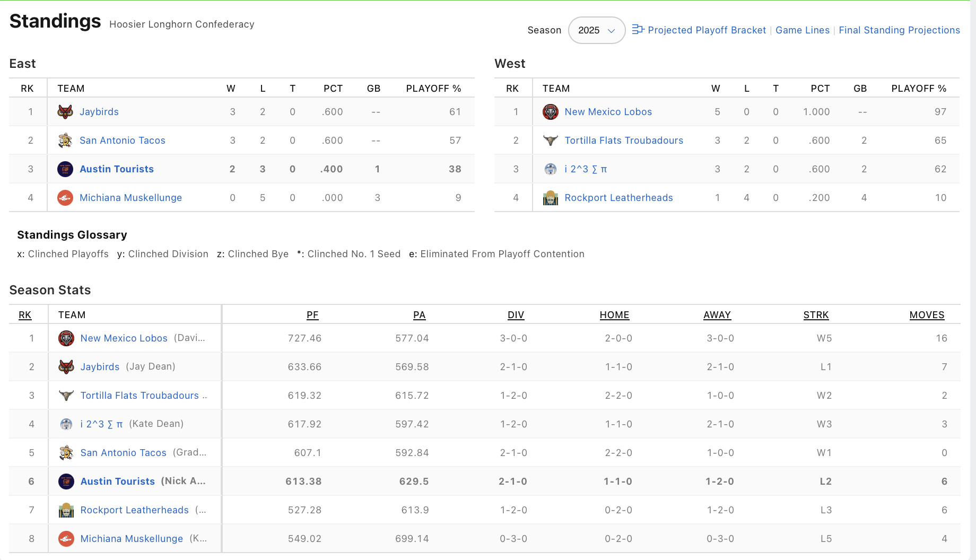976x560 pixels.
Task: Open Rockport Leatherheads team in Season Stats
Action: [x=134, y=510]
